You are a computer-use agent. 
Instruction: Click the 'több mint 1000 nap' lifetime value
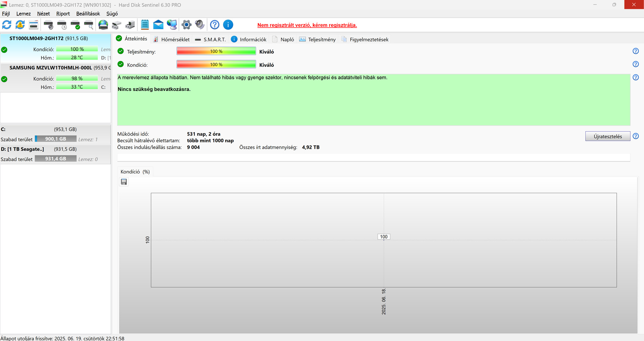210,140
